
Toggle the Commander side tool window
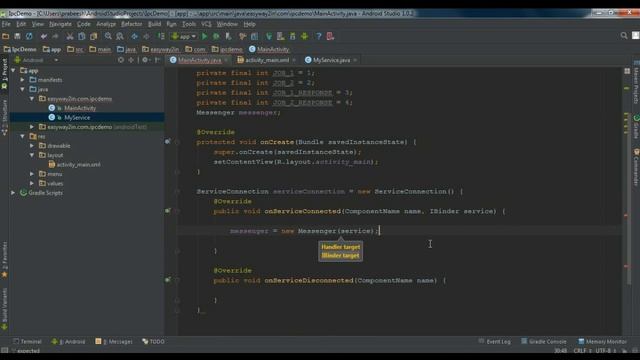(636, 167)
